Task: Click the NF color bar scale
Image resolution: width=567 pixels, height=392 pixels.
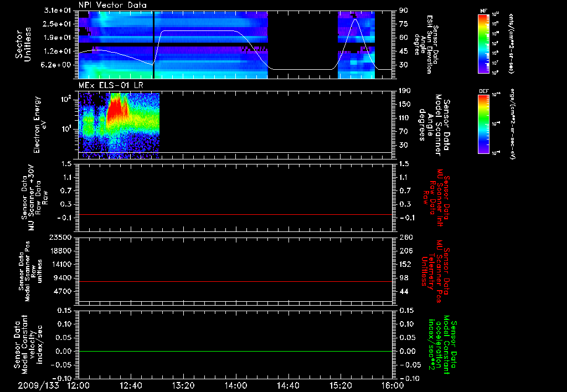Action: click(x=484, y=44)
